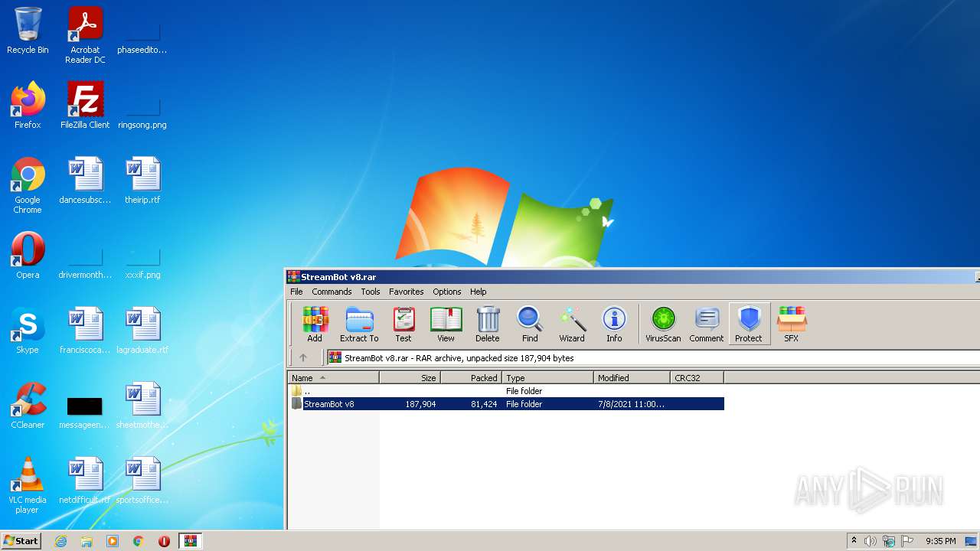Image resolution: width=980 pixels, height=551 pixels.
Task: Sort by the Packed column header
Action: pos(471,377)
